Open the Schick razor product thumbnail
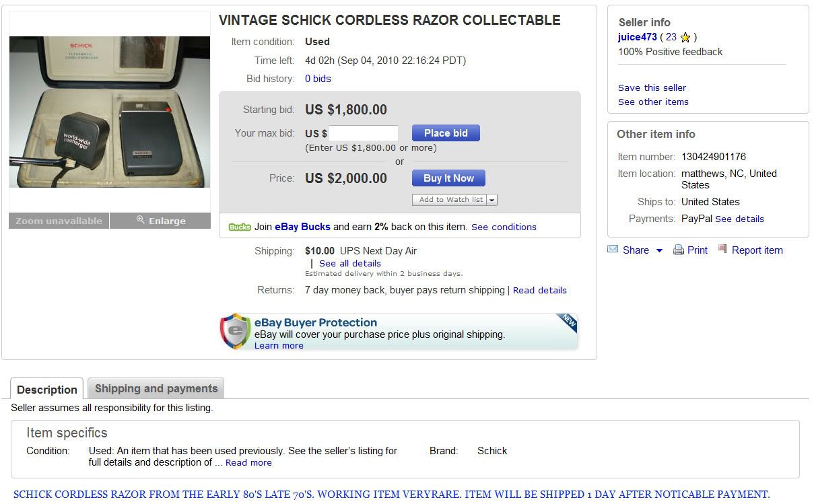 pyautogui.click(x=110, y=112)
